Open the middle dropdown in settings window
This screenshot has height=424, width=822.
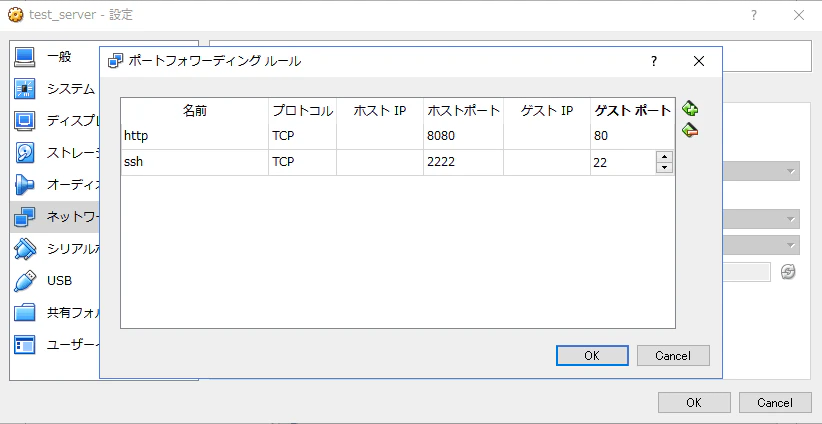(761, 219)
